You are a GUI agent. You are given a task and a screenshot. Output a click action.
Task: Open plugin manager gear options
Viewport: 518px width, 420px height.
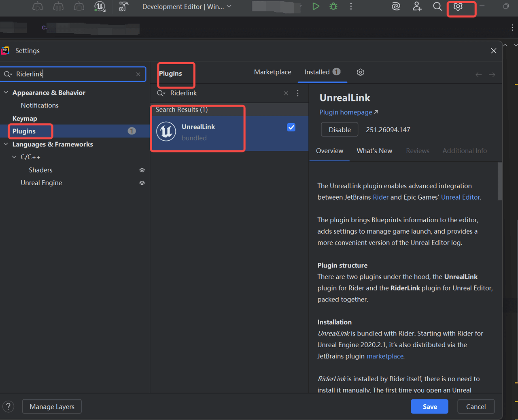360,72
